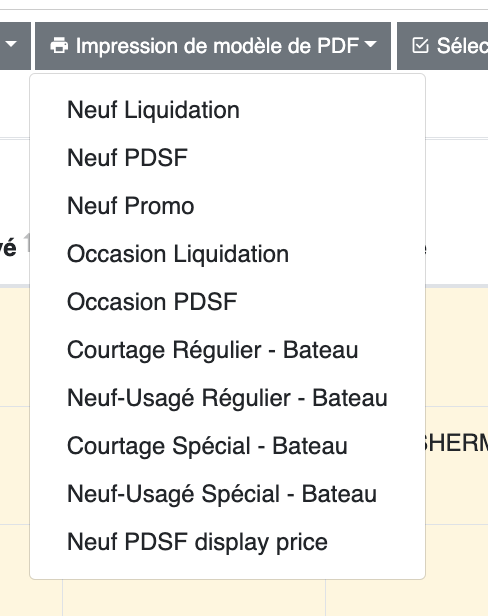The image size is (488, 616).
Task: Click the checkbox icon beside Sélec
Action: coord(420,46)
